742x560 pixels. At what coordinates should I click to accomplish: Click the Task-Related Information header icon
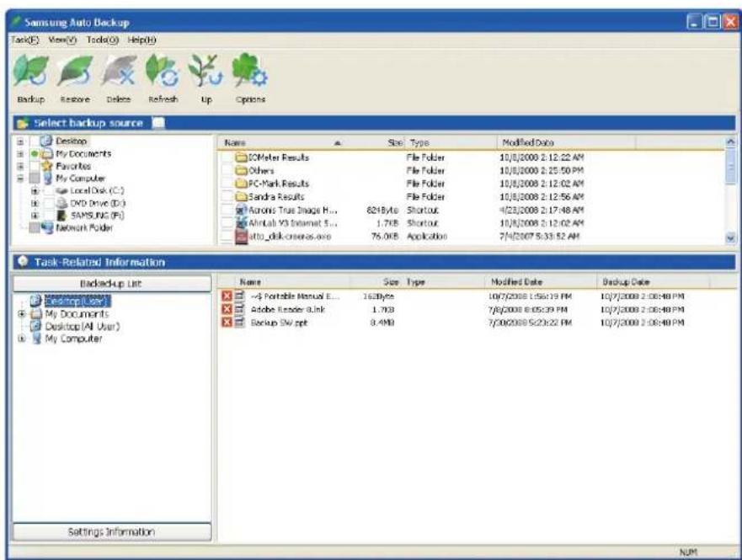click(x=23, y=262)
